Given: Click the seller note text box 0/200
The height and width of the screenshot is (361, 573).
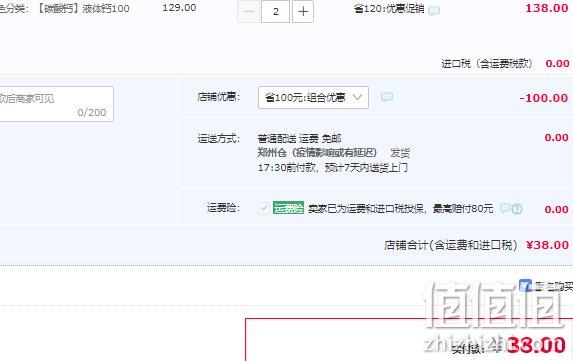Looking at the screenshot, I should [x=56, y=104].
